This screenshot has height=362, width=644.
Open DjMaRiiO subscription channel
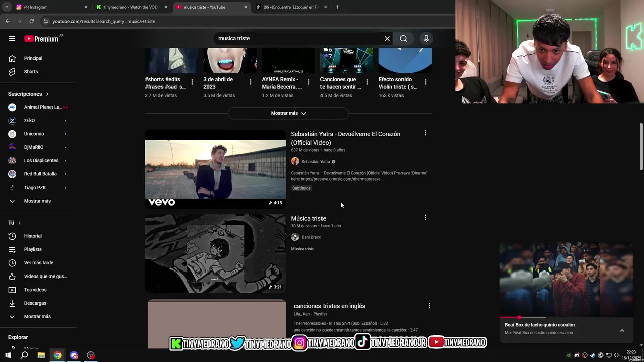point(38,147)
